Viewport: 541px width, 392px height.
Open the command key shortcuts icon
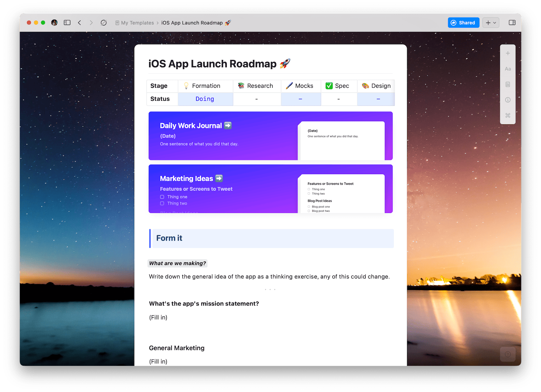(508, 116)
